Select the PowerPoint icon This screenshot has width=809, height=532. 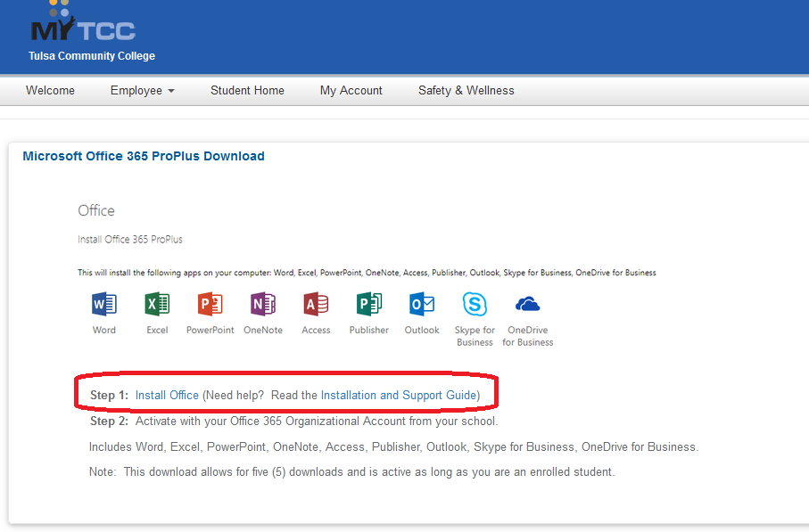pyautogui.click(x=210, y=304)
